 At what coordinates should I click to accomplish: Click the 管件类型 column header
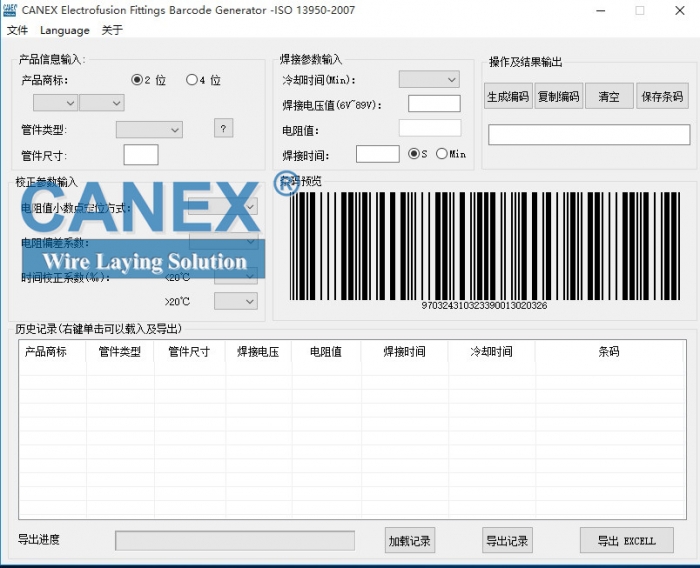[x=120, y=351]
